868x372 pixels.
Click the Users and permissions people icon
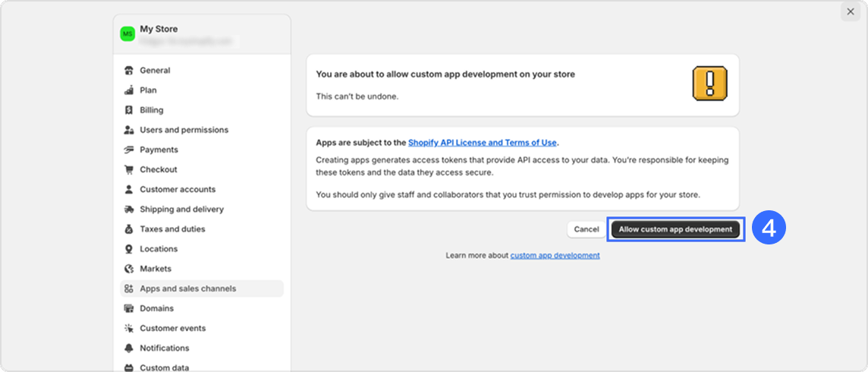[129, 130]
